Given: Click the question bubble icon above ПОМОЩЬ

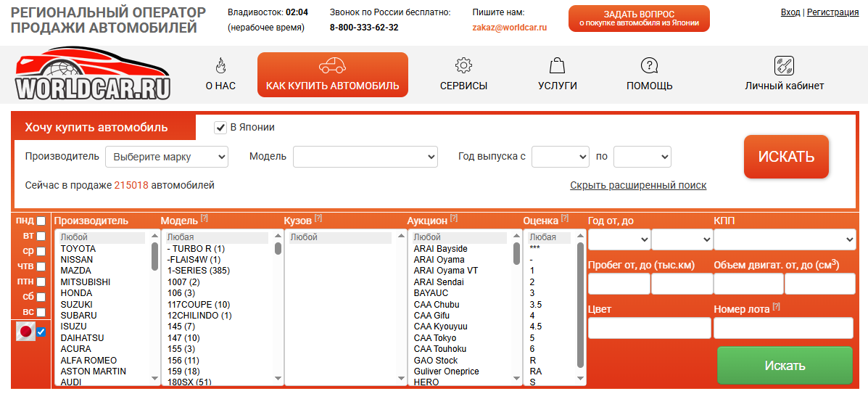Looking at the screenshot, I should click(649, 65).
